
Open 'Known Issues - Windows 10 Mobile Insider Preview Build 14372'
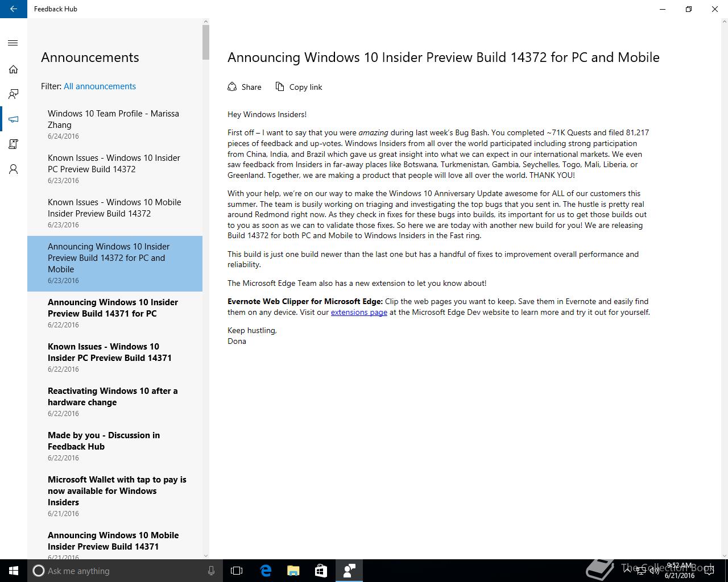115,214
